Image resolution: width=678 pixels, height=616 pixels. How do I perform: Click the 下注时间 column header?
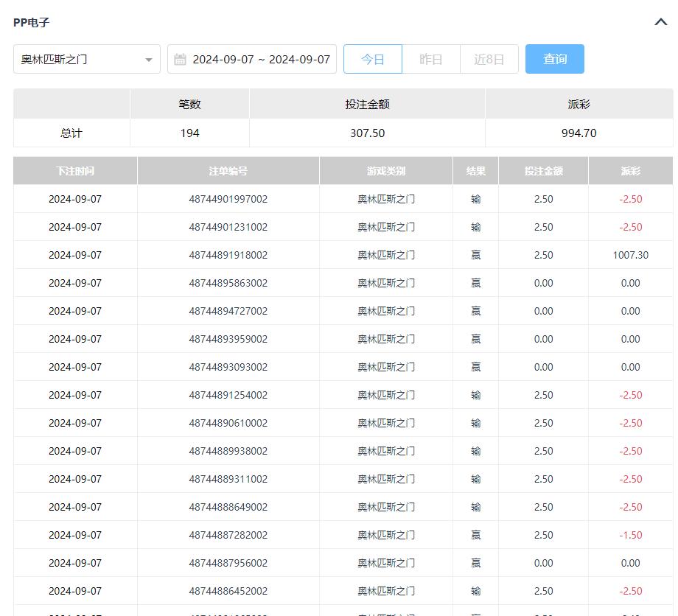click(75, 171)
